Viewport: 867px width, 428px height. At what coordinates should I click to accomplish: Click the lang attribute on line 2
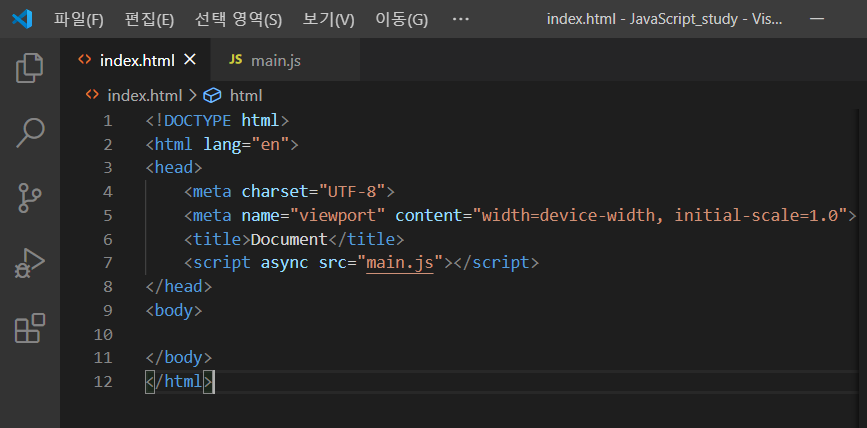tap(222, 144)
